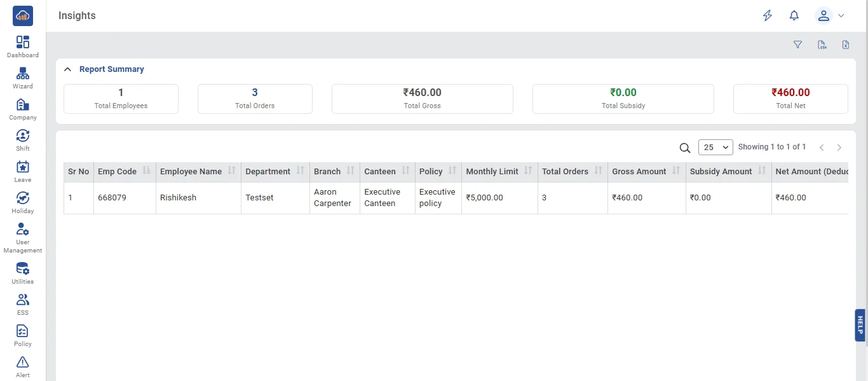The image size is (868, 381).
Task: Click the Insights page title
Action: tap(77, 16)
